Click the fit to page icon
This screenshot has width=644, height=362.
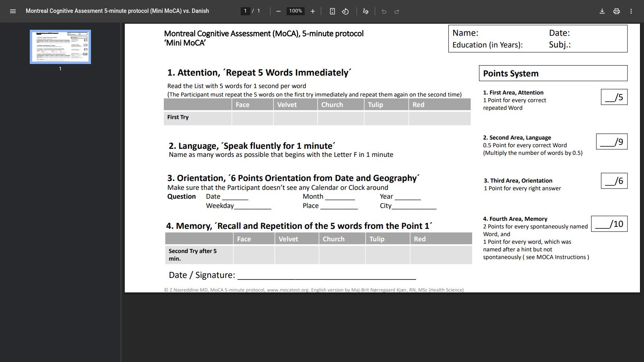tap(332, 11)
